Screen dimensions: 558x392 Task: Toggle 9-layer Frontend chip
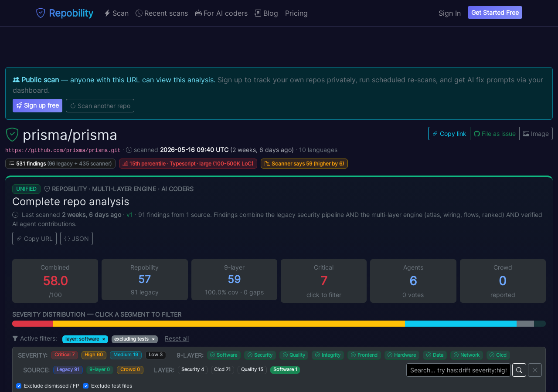[364, 355]
